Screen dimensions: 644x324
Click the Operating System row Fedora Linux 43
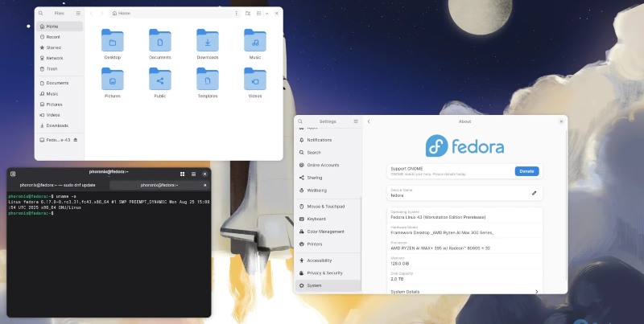(464, 215)
